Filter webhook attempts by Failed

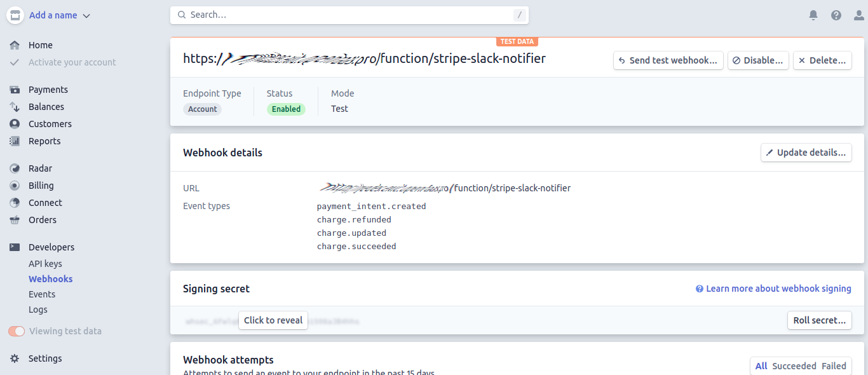[x=834, y=366]
